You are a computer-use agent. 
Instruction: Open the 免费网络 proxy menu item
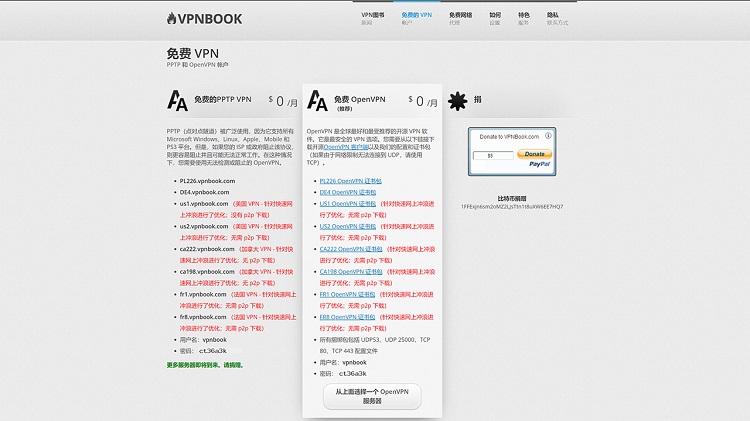460,18
